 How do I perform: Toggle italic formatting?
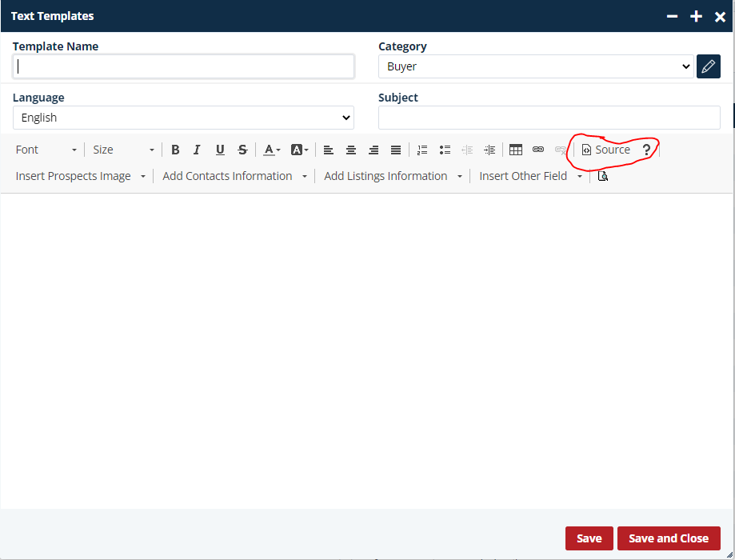[197, 150]
